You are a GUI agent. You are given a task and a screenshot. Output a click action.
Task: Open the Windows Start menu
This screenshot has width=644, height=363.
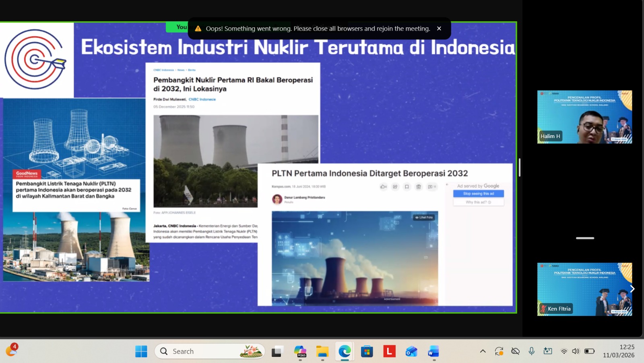[140, 351]
